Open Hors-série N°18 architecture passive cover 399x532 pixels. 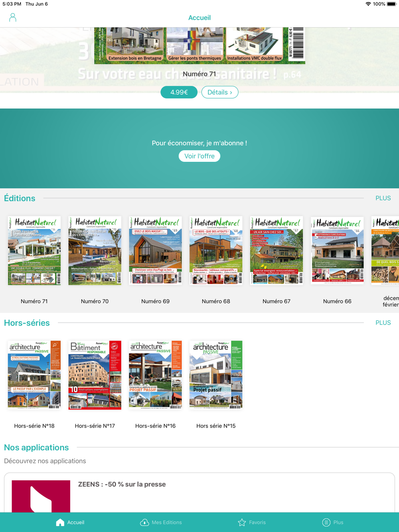34,375
